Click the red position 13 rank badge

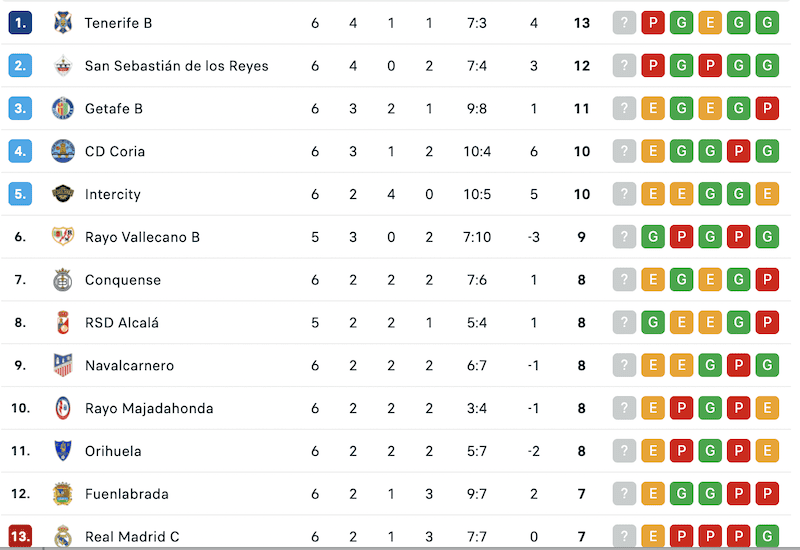coord(21,537)
